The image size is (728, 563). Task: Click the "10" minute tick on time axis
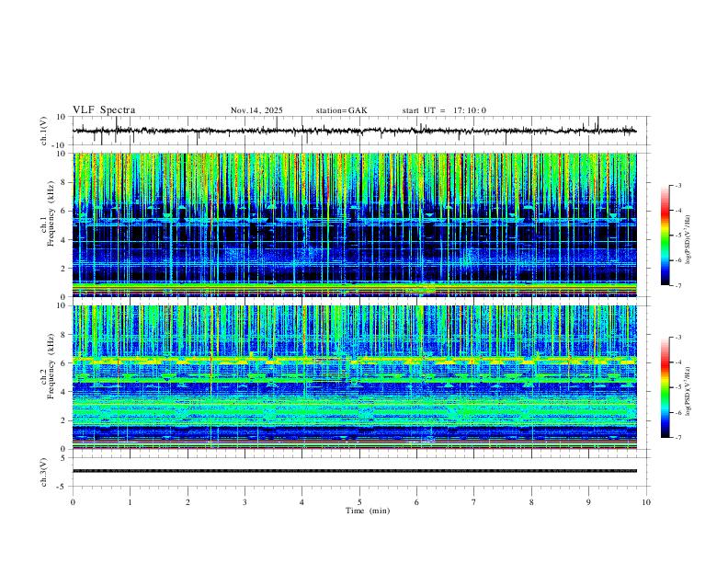tap(646, 502)
